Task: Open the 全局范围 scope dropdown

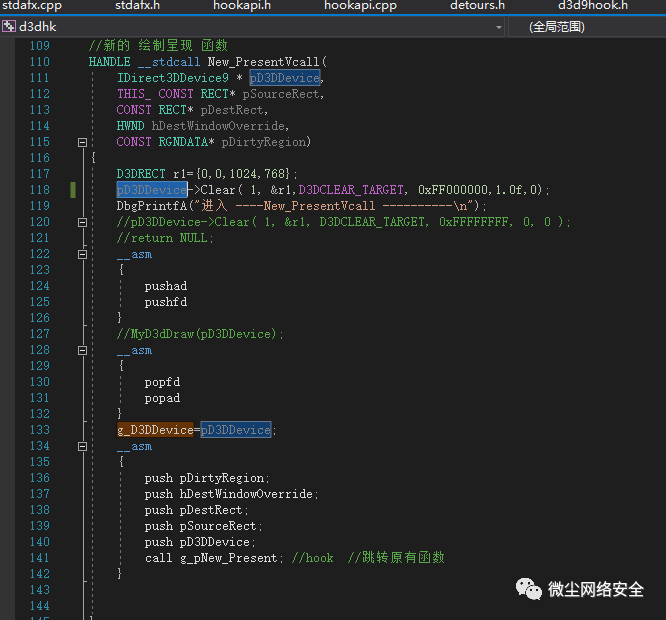Action: coord(587,27)
